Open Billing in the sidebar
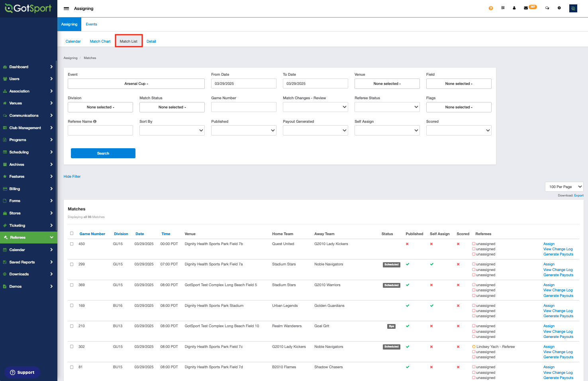The image size is (588, 381). click(29, 189)
